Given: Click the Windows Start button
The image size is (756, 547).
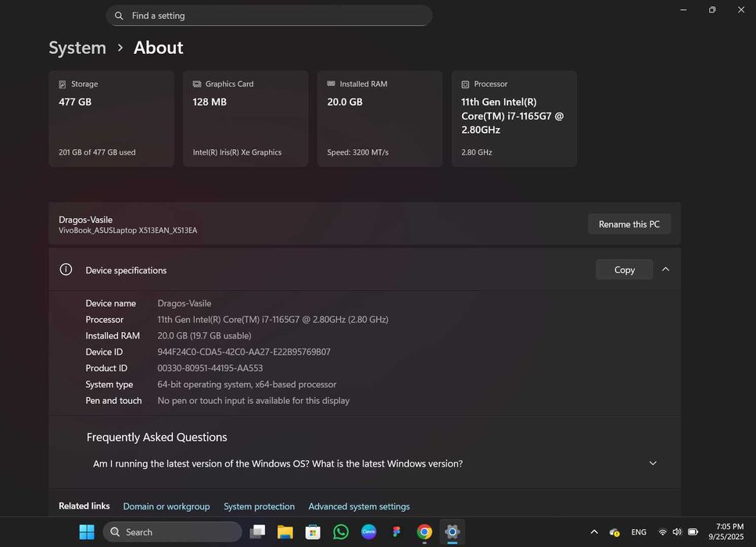Looking at the screenshot, I should [x=87, y=532].
